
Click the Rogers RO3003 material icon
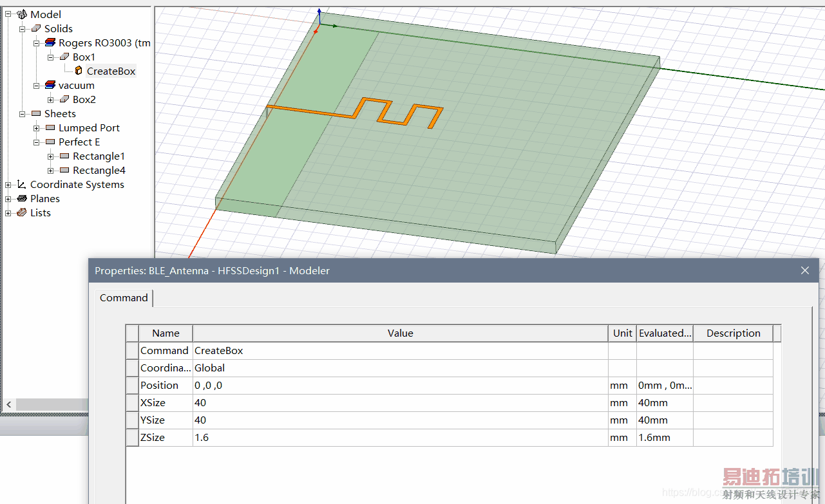(x=50, y=42)
